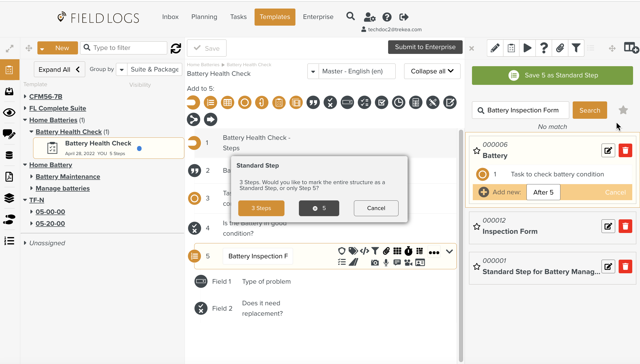Viewport: 640px width, 364px height.
Task: Add the branch flow step icon
Action: (x=193, y=120)
